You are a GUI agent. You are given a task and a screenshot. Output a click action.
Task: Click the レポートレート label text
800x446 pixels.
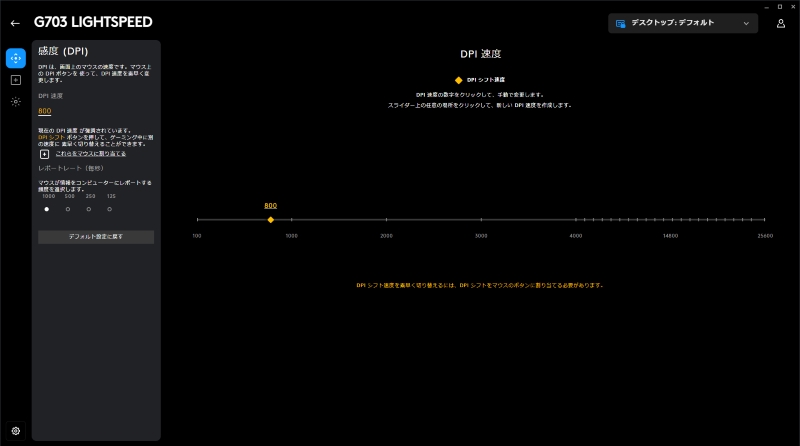pyautogui.click(x=71, y=168)
